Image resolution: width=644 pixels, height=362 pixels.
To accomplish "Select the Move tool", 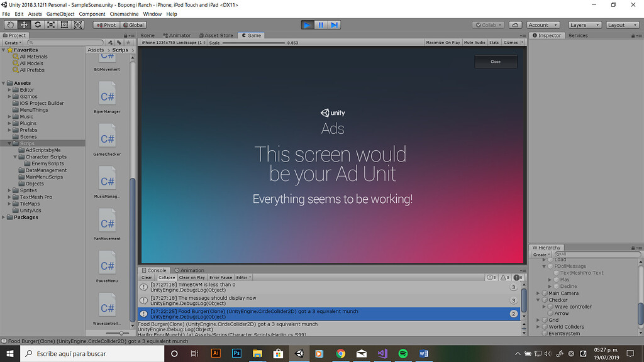I will (x=23, y=25).
